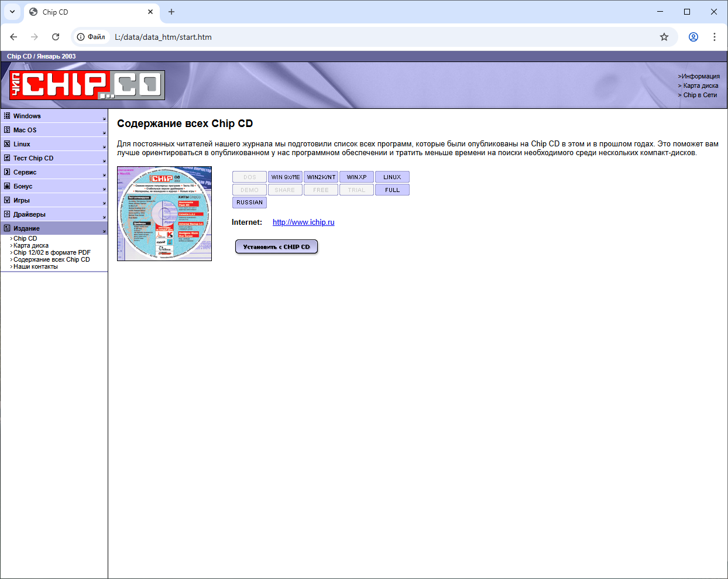Click the Windows section icon in sidebar
Image resolution: width=728 pixels, height=579 pixels.
pos(7,116)
